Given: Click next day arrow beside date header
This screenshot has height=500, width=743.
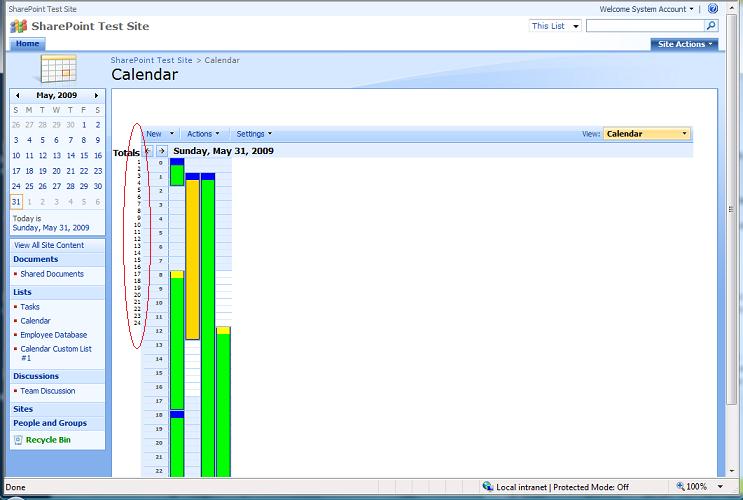Looking at the screenshot, I should coord(162,151).
